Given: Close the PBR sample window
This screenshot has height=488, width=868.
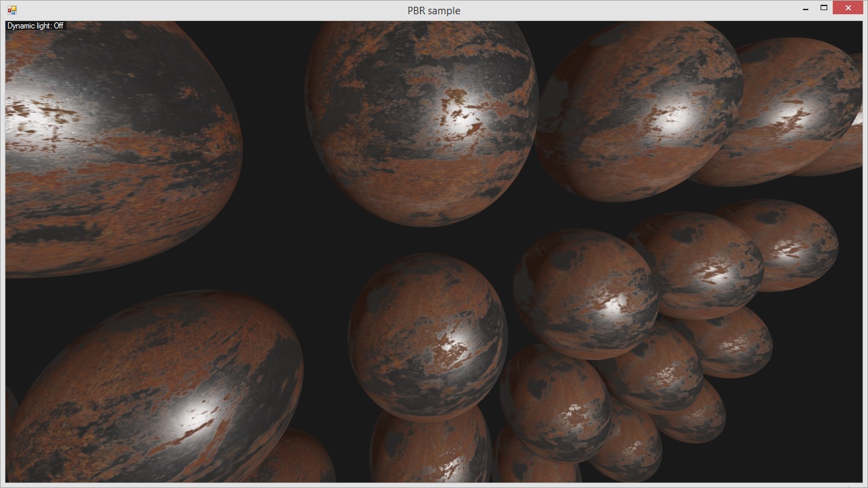Looking at the screenshot, I should point(848,8).
